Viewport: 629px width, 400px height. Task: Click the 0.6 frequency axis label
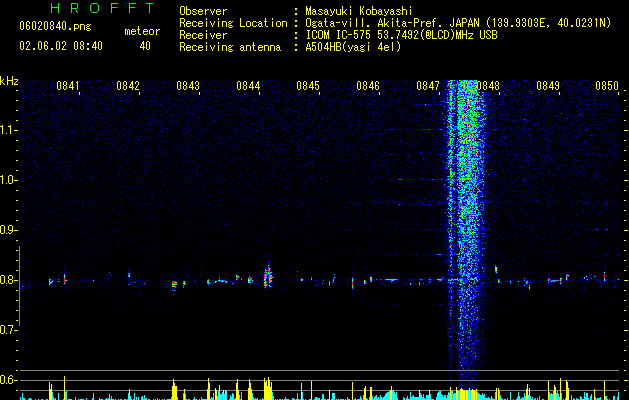tap(8, 380)
